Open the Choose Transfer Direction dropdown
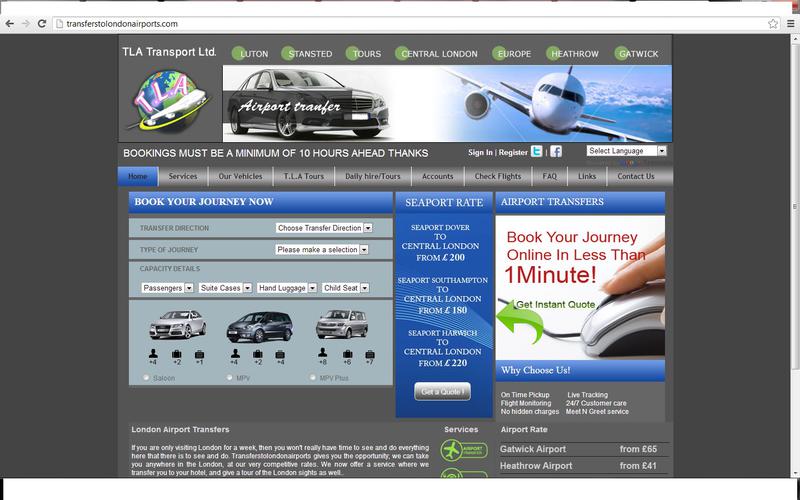This screenshot has height=500, width=800. pos(324,228)
